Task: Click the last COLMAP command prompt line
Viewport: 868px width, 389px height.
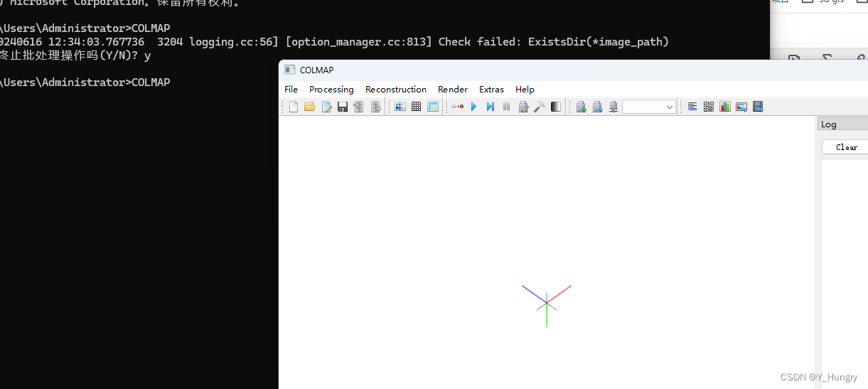Action: (85, 82)
